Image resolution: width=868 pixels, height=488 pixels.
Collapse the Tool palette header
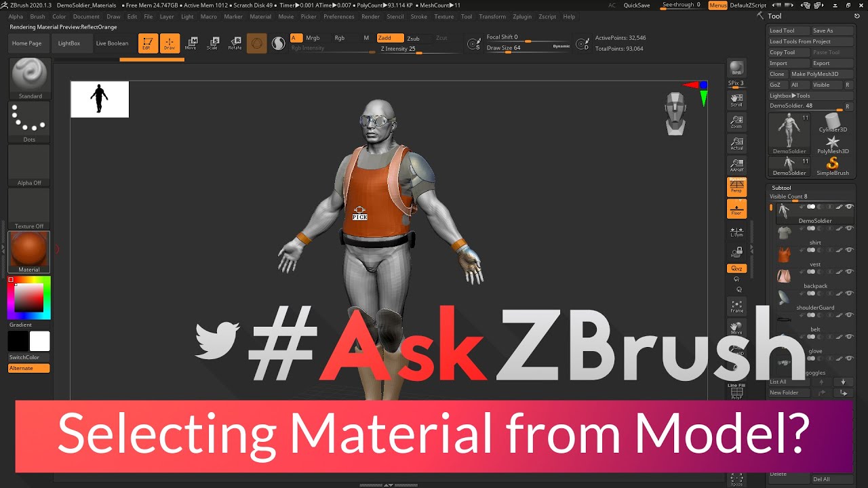774,16
